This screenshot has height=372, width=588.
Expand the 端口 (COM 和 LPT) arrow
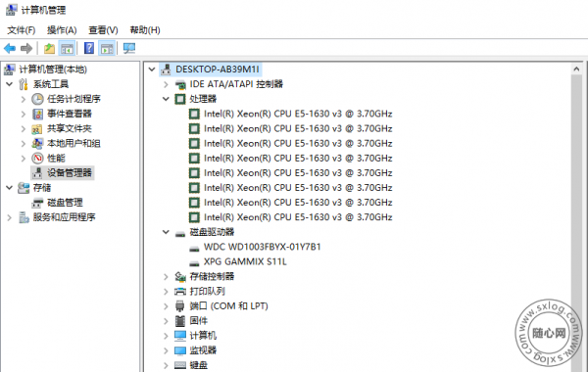[x=166, y=306]
